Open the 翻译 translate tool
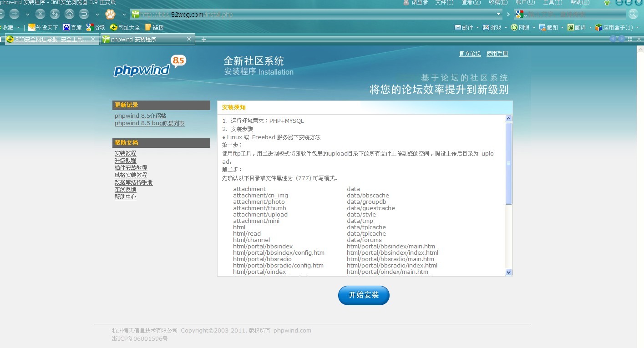644x348 pixels. pos(577,27)
